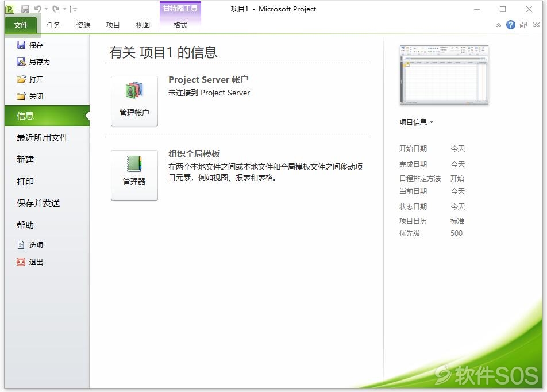Click the 管理器 organizer button
Screen dimensions: 547x392
coord(134,175)
